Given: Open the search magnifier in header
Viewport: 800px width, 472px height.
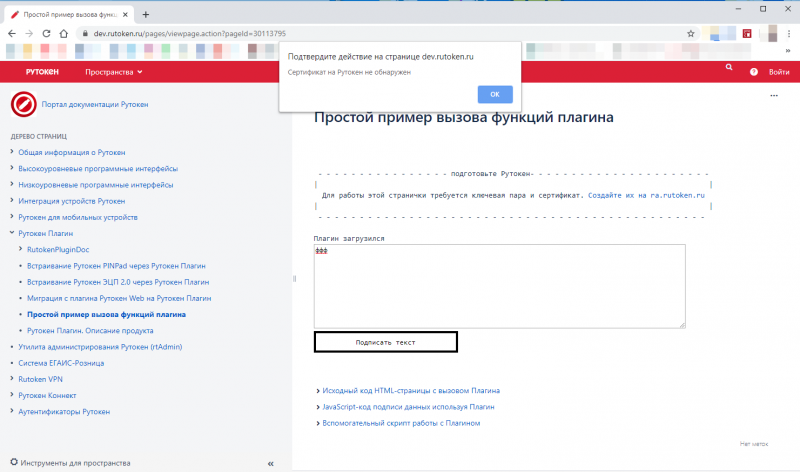Looking at the screenshot, I should click(729, 67).
